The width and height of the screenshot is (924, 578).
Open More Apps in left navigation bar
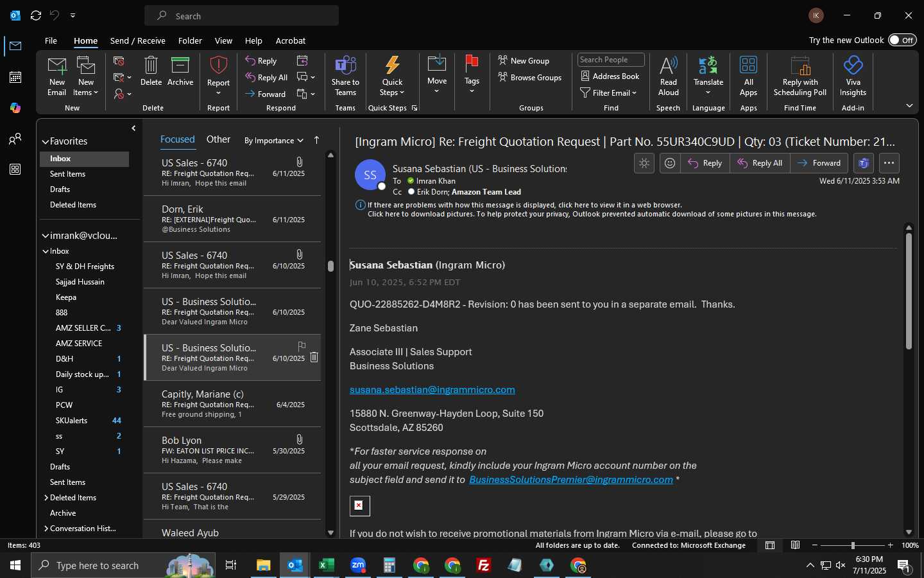(x=15, y=170)
